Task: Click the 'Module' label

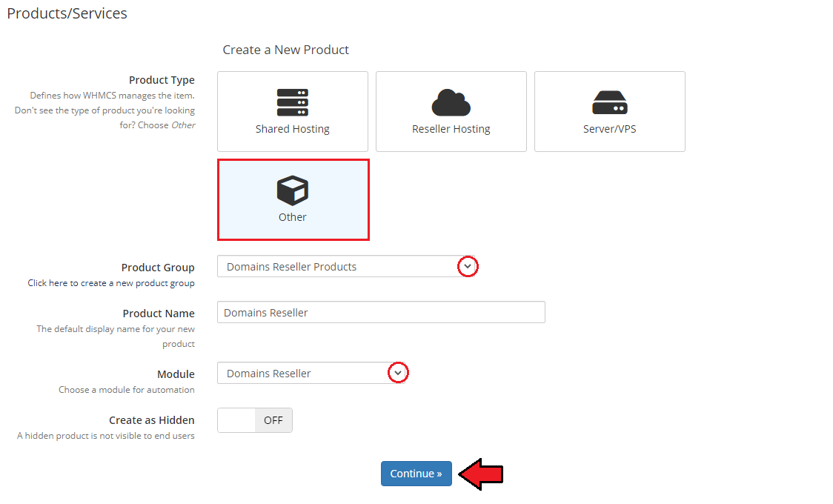Action: click(176, 374)
